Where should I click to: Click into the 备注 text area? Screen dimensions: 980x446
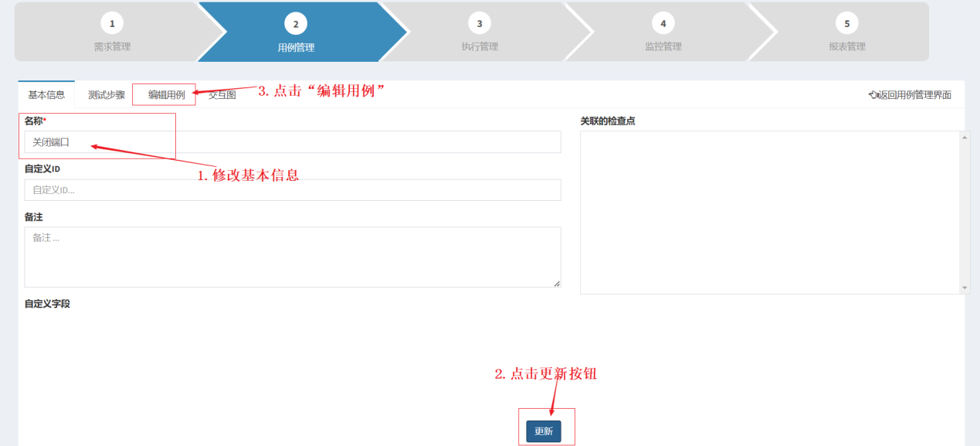tap(293, 257)
